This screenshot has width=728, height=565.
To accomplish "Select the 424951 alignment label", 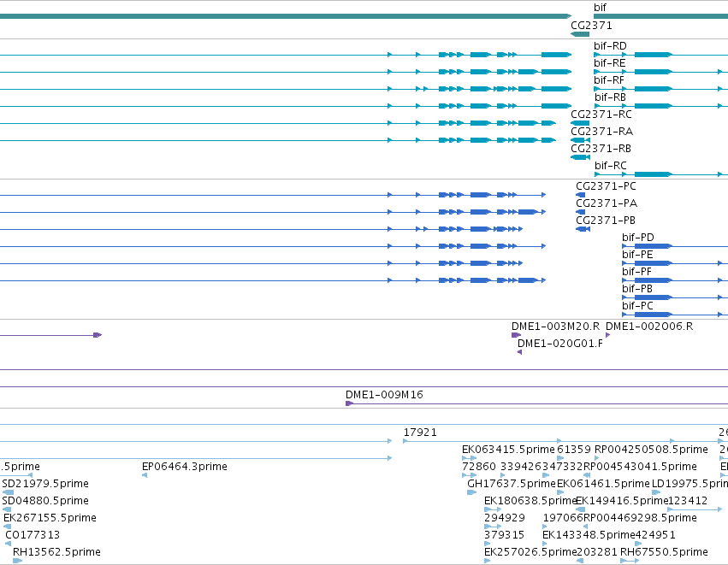I will click(x=655, y=535).
